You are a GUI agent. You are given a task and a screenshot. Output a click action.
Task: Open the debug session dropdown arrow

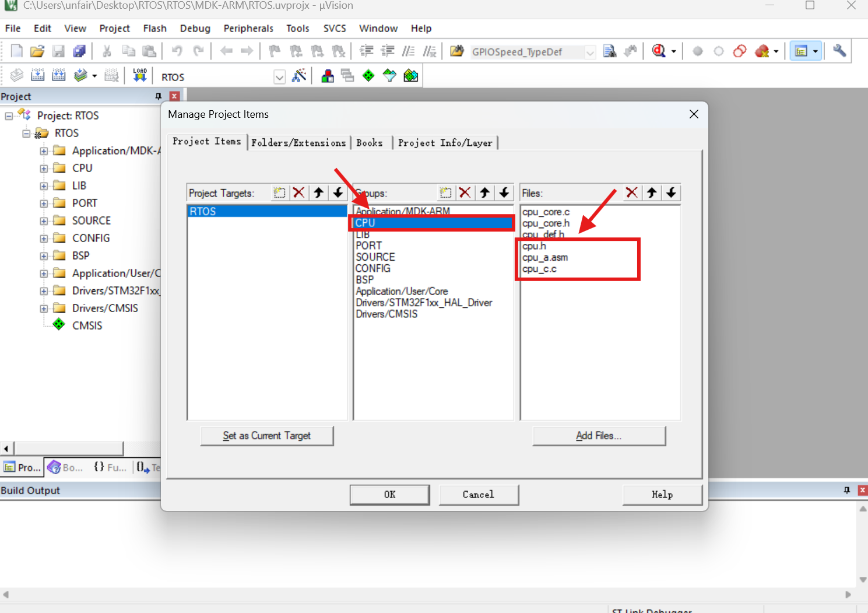tap(674, 51)
